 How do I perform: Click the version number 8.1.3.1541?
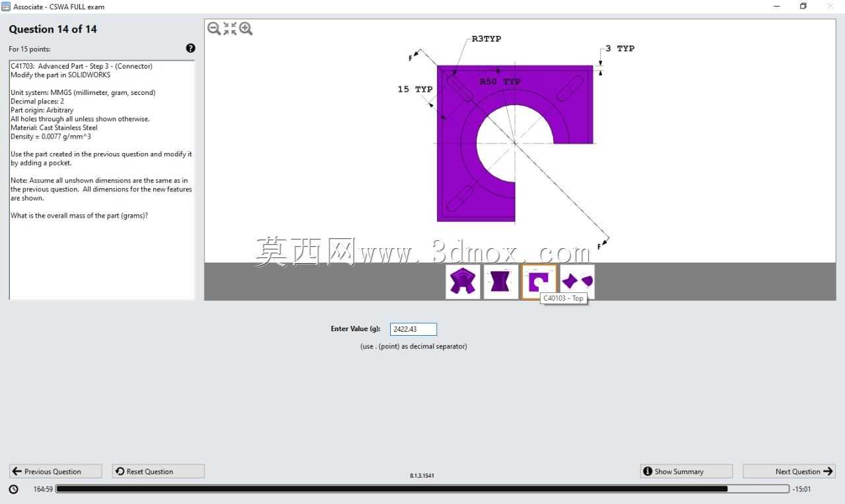click(x=422, y=475)
